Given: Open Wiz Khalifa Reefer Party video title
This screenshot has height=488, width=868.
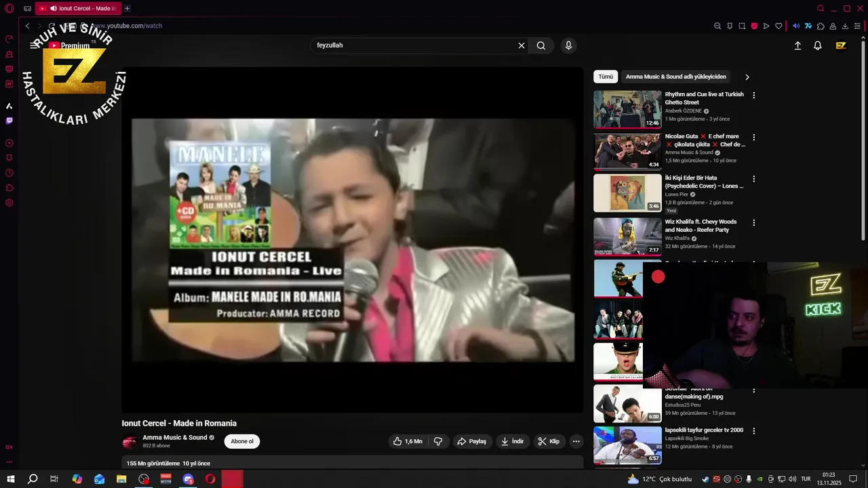Looking at the screenshot, I should pos(701,226).
